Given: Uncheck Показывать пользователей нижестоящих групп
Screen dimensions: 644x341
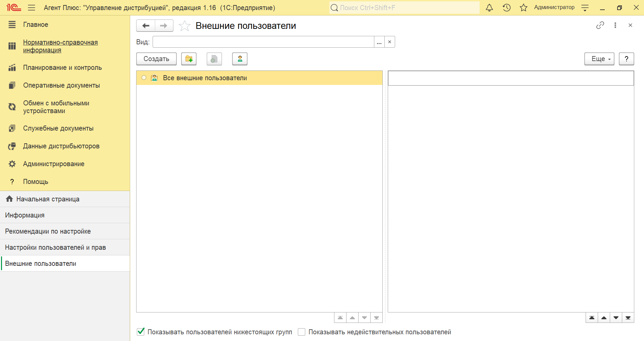Looking at the screenshot, I should (x=141, y=332).
